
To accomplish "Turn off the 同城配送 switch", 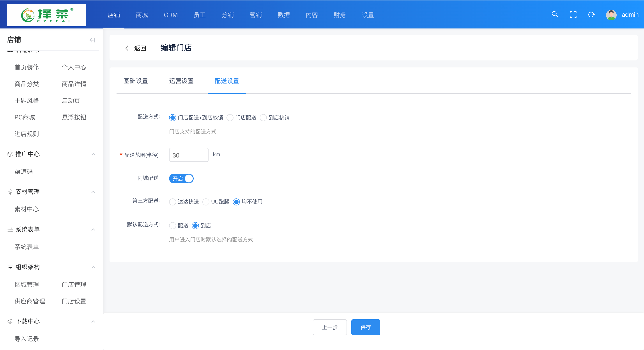I will click(x=181, y=179).
